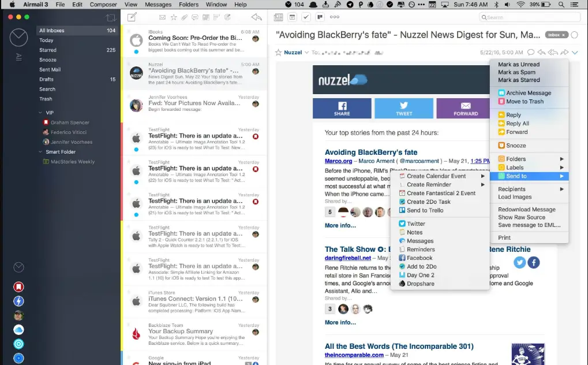
Task: Open the Labels submenu
Action: pos(529,167)
